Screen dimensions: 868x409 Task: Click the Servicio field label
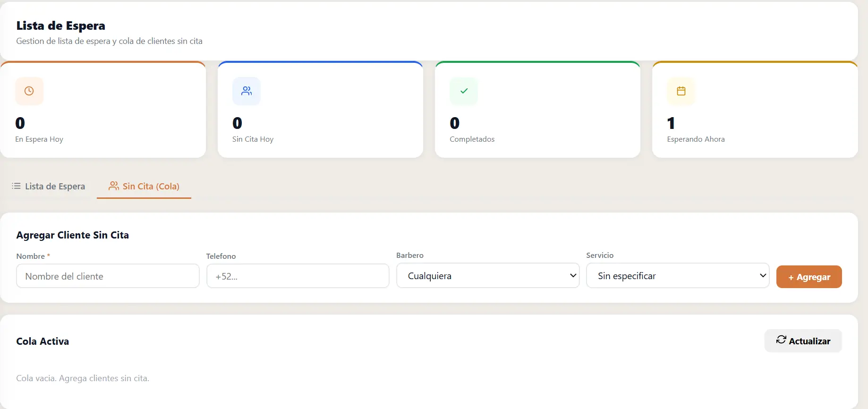point(600,255)
